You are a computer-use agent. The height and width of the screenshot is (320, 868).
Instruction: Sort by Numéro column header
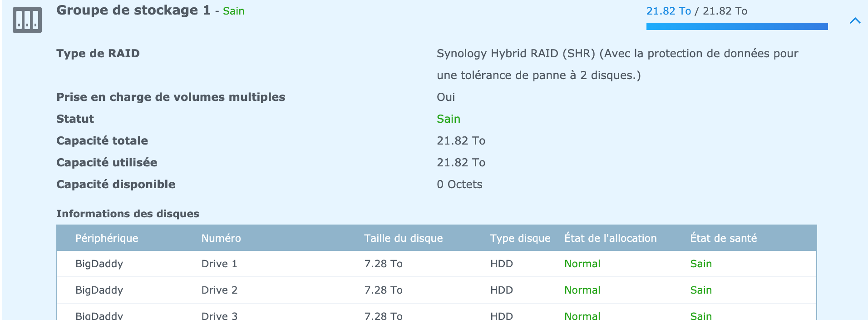(x=221, y=238)
